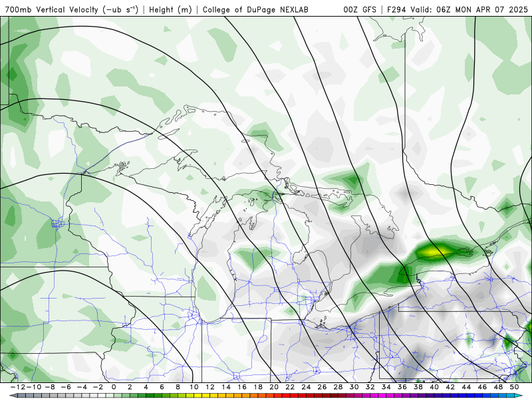Click the gray arrow at the color bar's left end
The height and width of the screenshot is (399, 532).
coord(13,396)
